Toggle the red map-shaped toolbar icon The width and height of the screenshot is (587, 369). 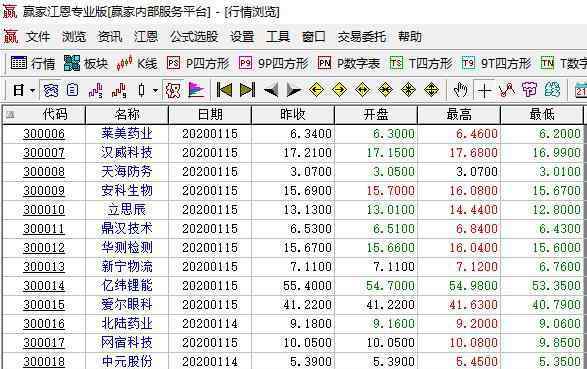click(173, 90)
